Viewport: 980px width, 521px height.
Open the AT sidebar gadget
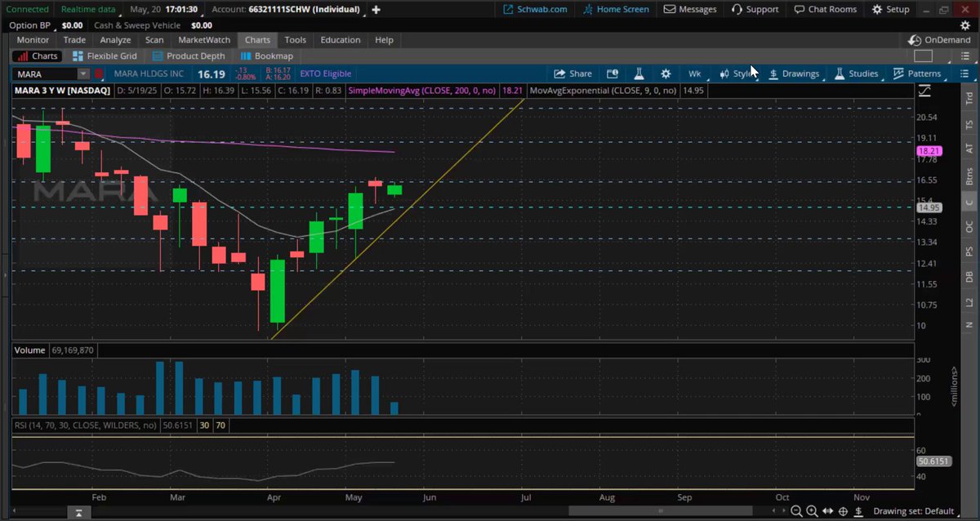click(969, 149)
